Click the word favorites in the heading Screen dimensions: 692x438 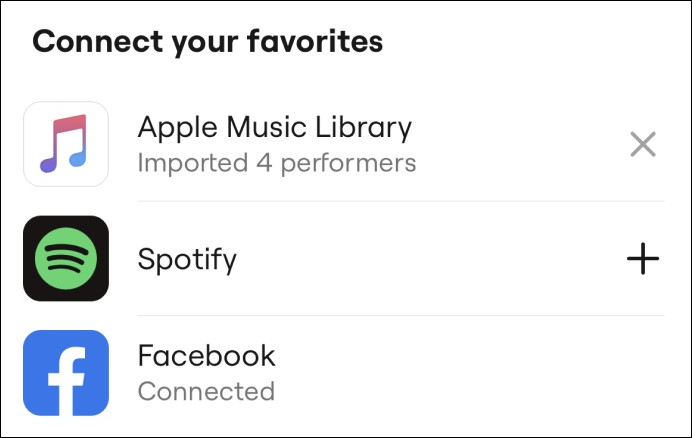click(315, 41)
